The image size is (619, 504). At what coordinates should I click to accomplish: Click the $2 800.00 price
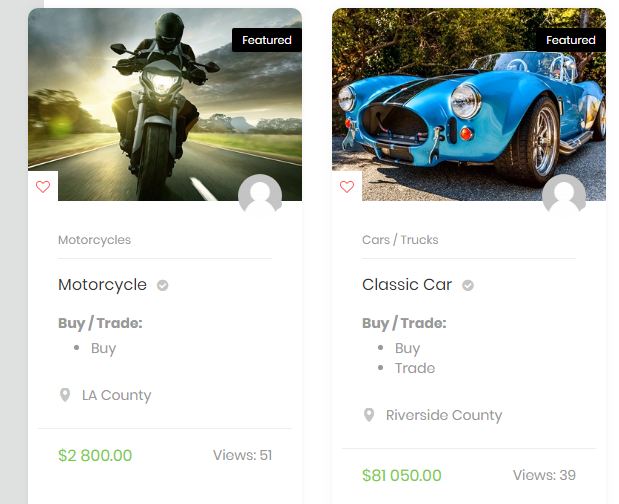[95, 455]
